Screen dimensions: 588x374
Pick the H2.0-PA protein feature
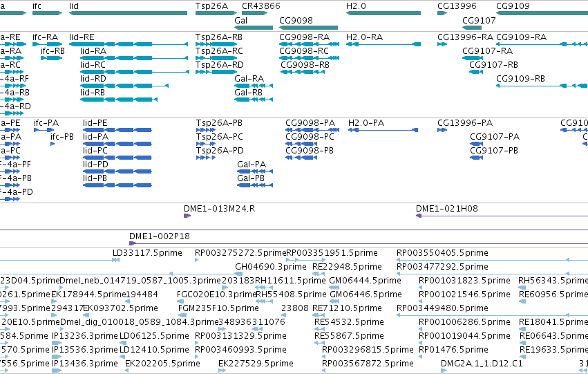[x=383, y=130]
